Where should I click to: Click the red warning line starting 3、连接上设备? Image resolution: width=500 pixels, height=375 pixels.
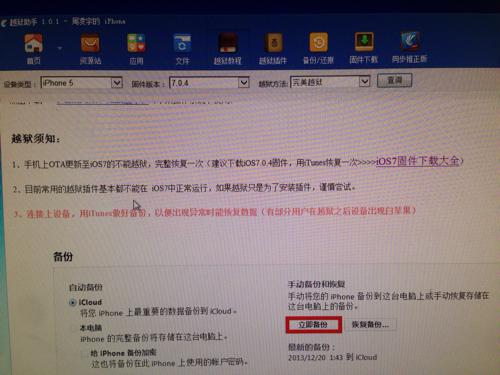click(x=215, y=212)
